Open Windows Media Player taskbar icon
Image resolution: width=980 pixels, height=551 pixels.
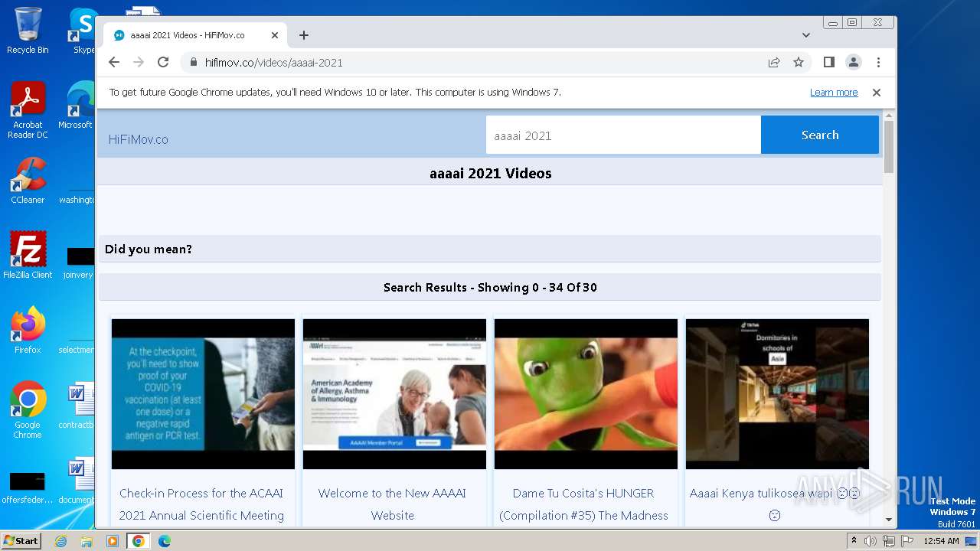click(113, 541)
